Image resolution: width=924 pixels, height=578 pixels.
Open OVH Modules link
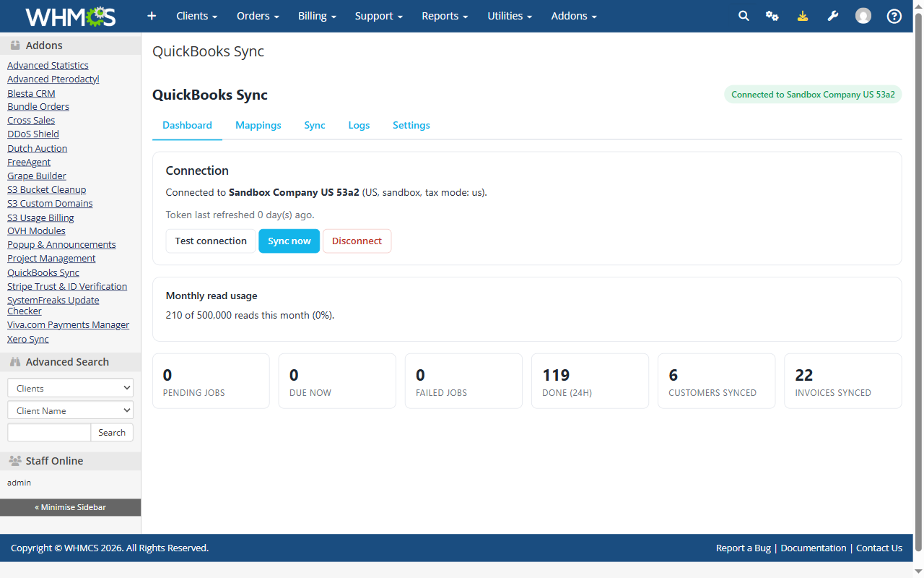(x=36, y=230)
